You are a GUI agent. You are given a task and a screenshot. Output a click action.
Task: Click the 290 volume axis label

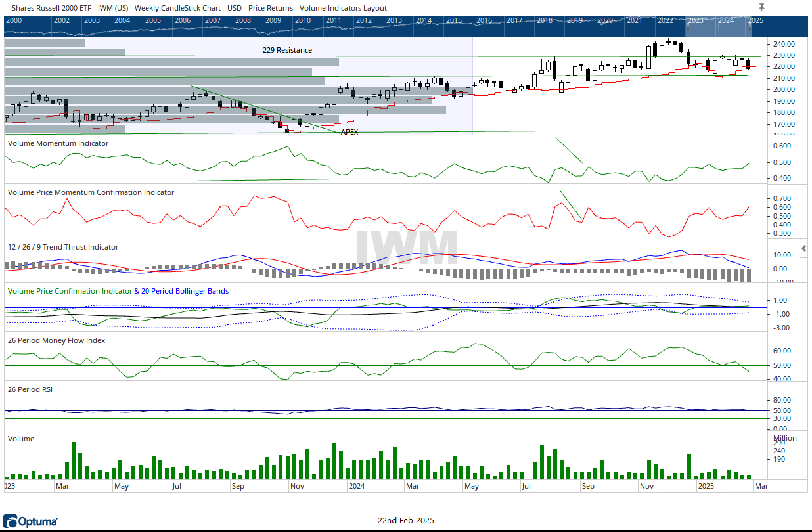click(779, 443)
